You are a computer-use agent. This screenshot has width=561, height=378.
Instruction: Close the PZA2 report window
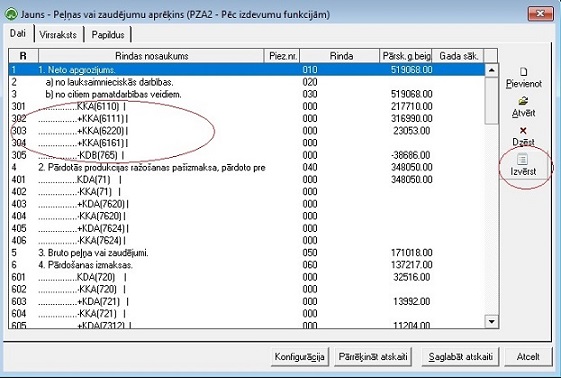540,14
